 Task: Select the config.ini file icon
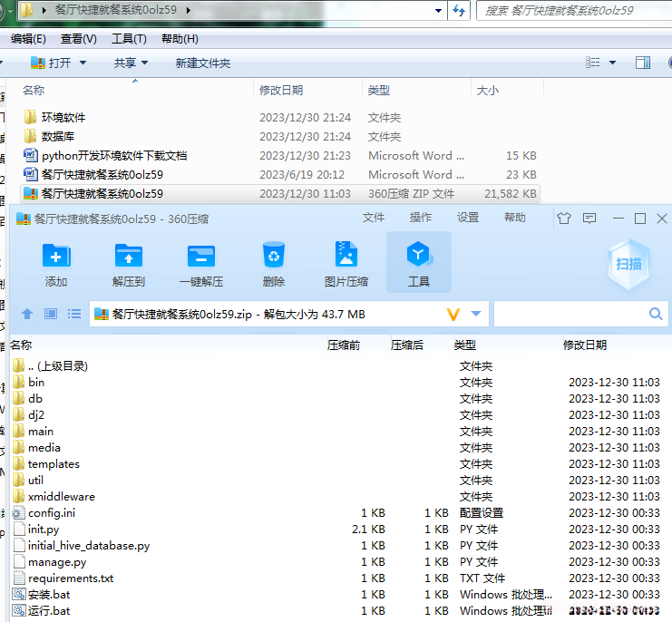(19, 513)
